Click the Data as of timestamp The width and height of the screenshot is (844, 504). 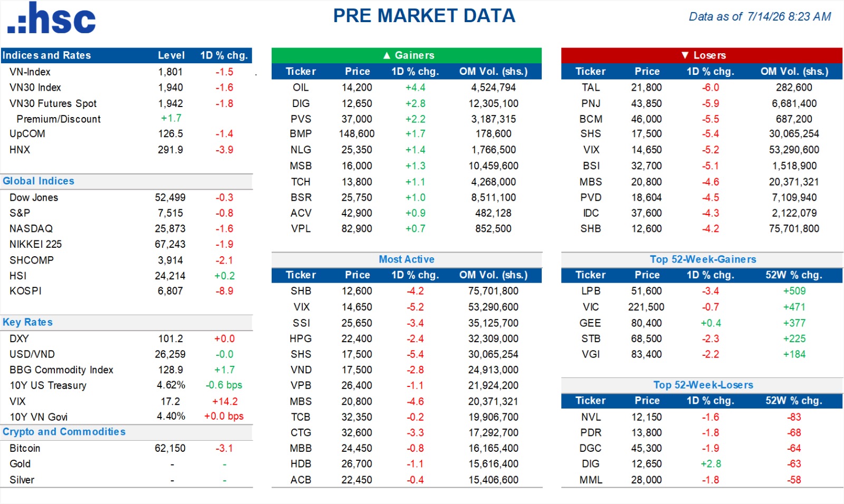point(760,17)
